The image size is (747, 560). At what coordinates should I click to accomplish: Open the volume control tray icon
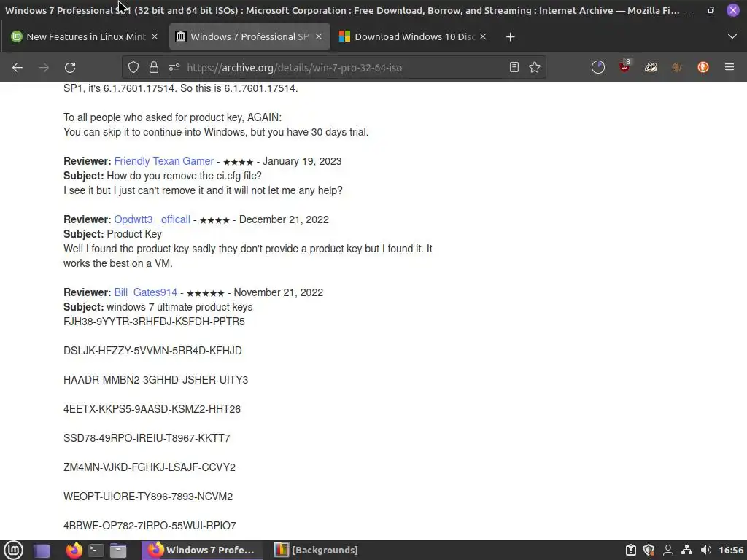706,551
